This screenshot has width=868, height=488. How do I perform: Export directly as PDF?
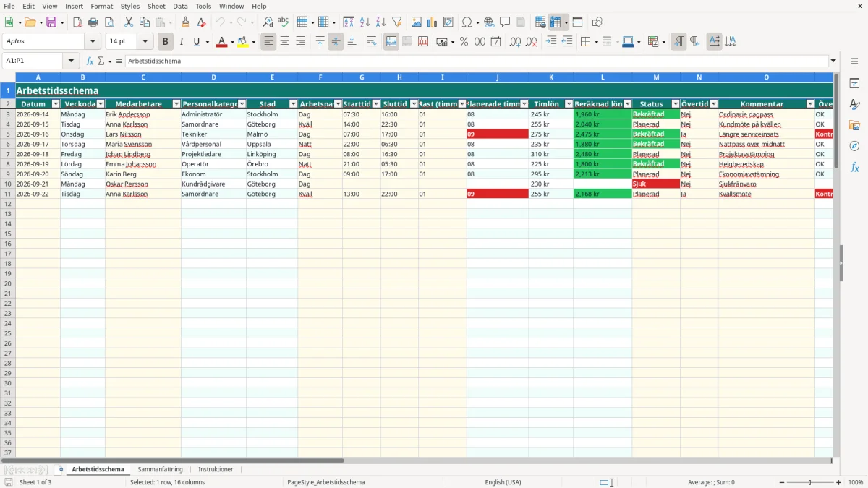(77, 22)
